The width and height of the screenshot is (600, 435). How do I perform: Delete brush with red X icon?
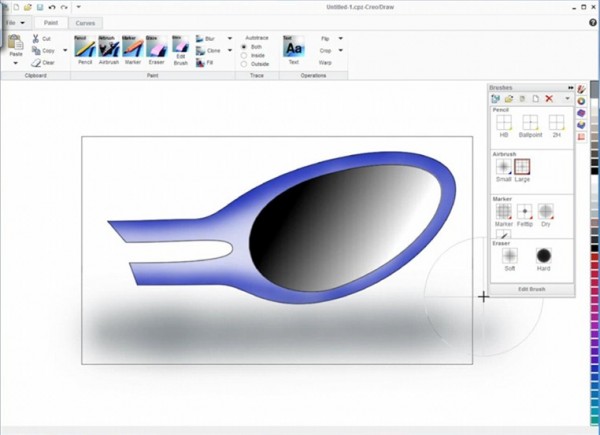click(x=548, y=99)
